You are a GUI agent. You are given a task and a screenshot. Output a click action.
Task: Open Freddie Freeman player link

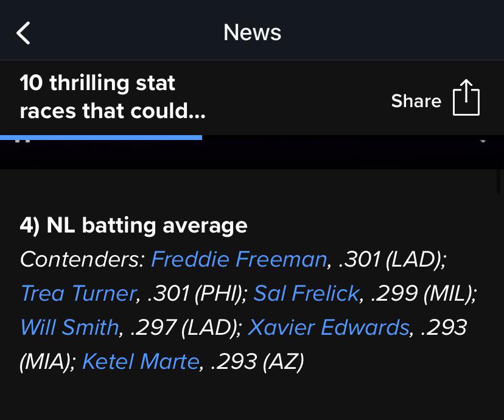[x=239, y=259]
